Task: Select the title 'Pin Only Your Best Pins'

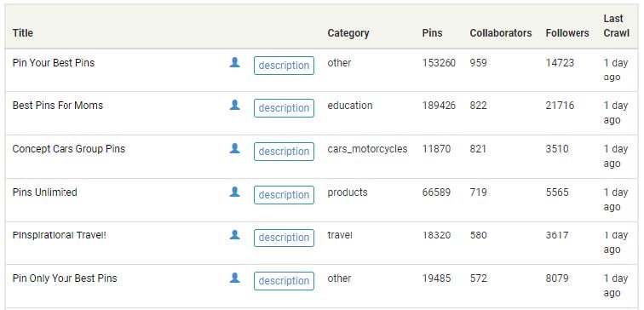Action: (x=65, y=278)
